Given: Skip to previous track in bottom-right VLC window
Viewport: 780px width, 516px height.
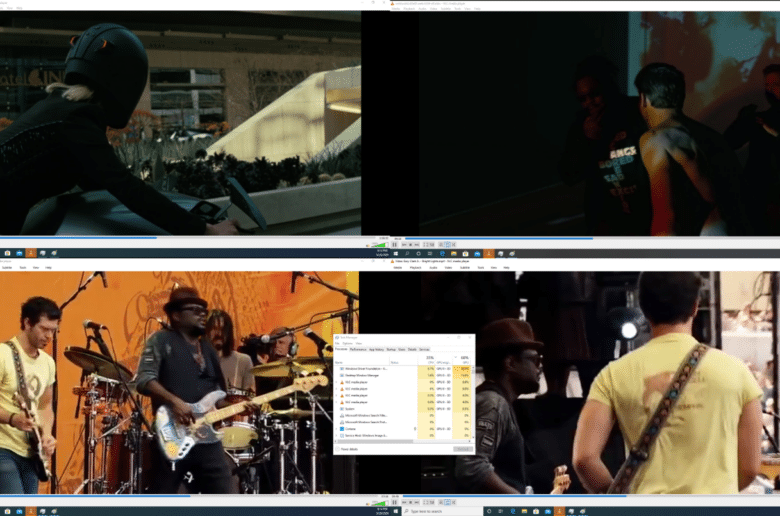Looking at the screenshot, I should tap(404, 503).
